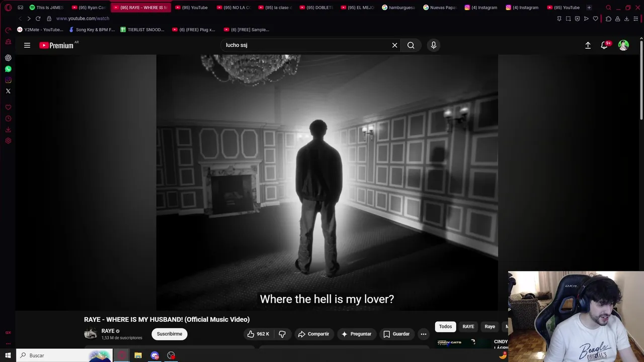Reload the current YouTube page

tap(38, 19)
